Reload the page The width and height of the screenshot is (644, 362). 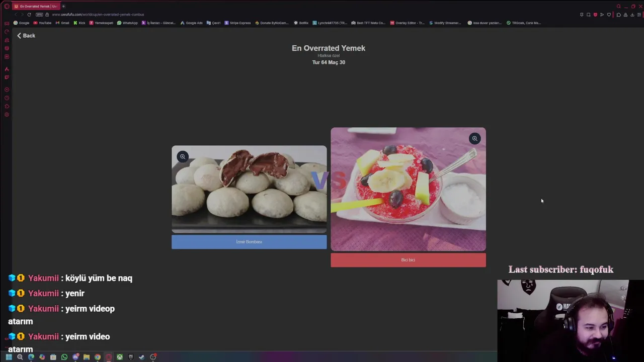pyautogui.click(x=29, y=15)
